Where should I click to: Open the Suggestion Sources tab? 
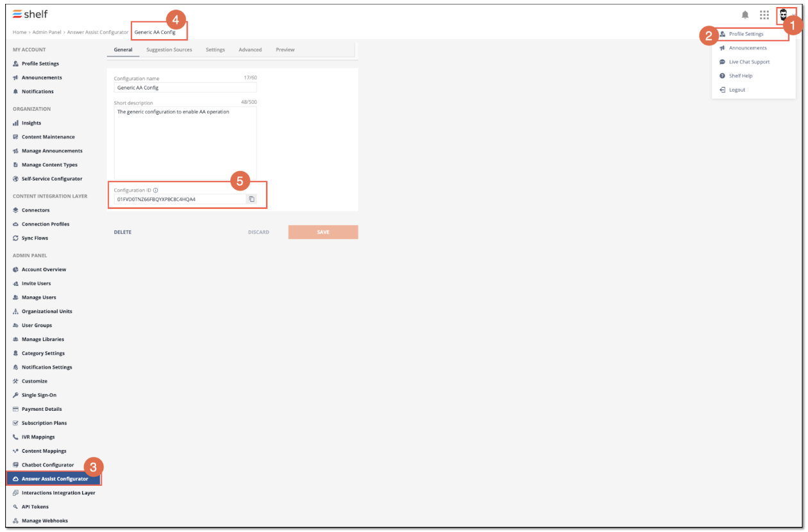(169, 50)
